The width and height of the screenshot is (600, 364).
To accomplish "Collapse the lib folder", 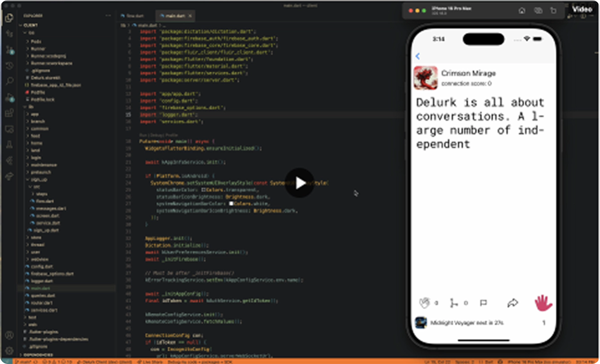I will [x=31, y=107].
